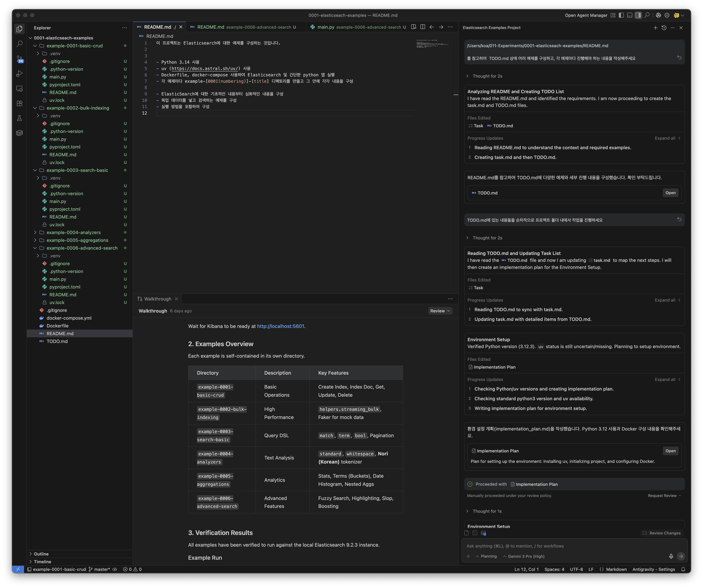
Task: Click Open button next to TODO.md
Action: (670, 193)
